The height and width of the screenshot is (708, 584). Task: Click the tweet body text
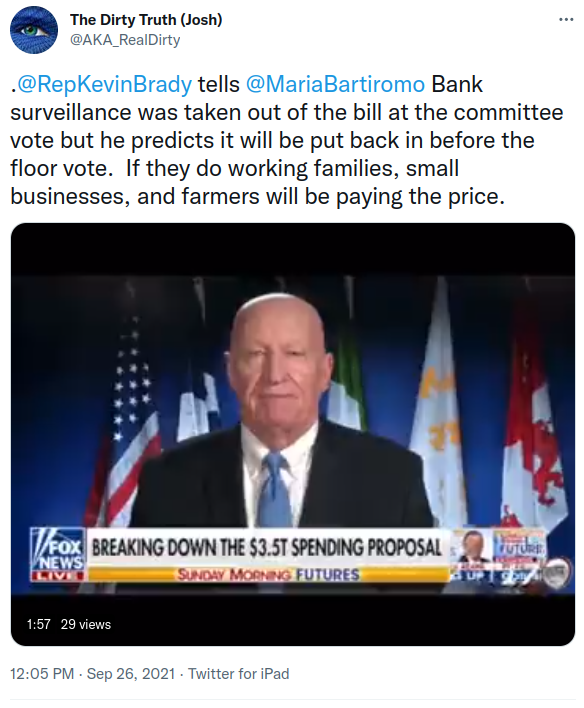(x=287, y=140)
